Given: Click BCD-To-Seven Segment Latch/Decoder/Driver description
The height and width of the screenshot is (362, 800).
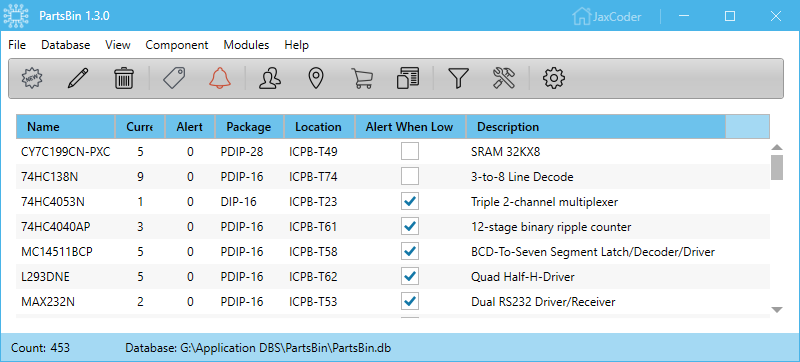Looking at the screenshot, I should pos(593,251).
